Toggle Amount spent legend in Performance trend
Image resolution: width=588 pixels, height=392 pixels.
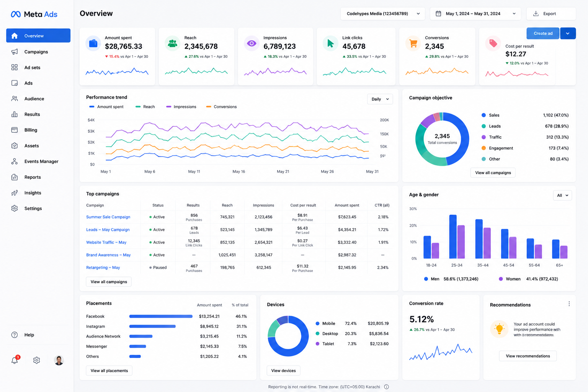tap(106, 107)
